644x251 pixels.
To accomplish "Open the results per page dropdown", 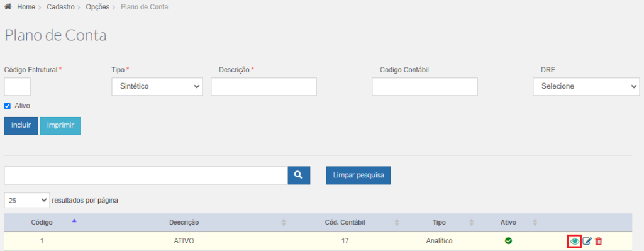I will click(x=26, y=201).
